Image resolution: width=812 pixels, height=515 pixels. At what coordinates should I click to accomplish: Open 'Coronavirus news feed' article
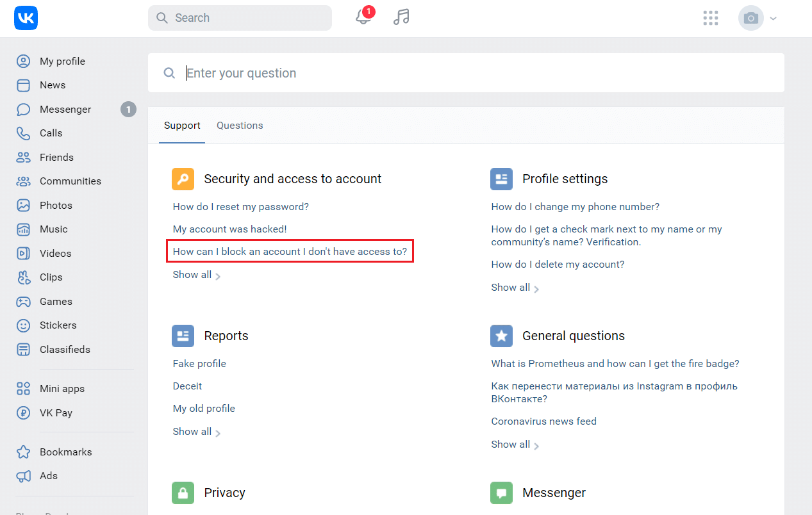click(x=544, y=421)
